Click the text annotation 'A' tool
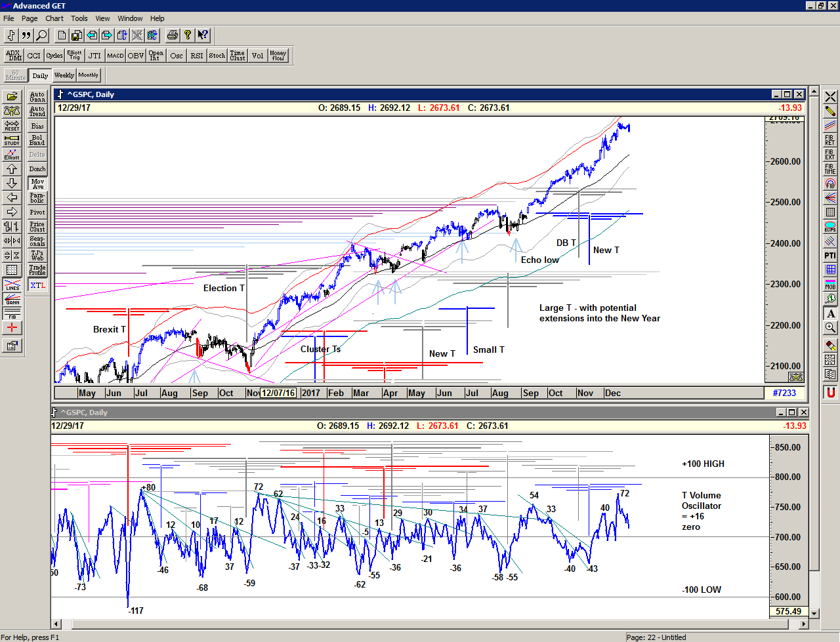The width and height of the screenshot is (840, 642). click(830, 313)
